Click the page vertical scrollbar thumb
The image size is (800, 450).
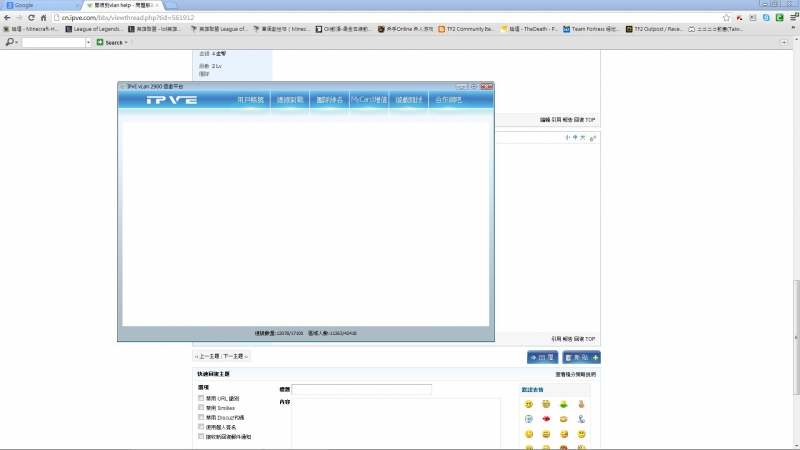pyautogui.click(x=796, y=337)
